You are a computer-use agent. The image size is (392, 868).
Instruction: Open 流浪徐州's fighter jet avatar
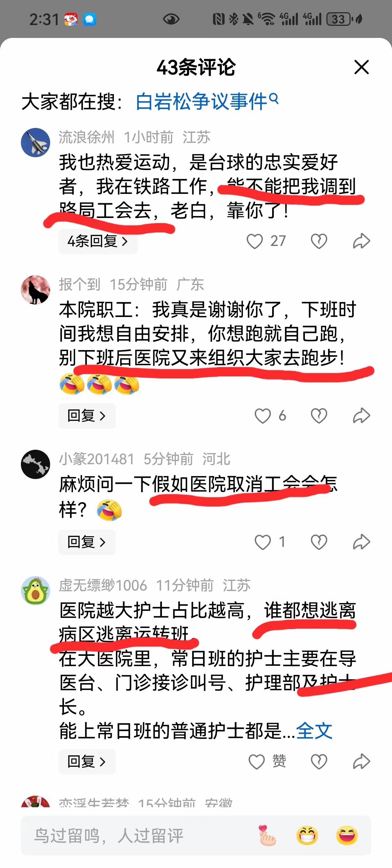coord(35,142)
